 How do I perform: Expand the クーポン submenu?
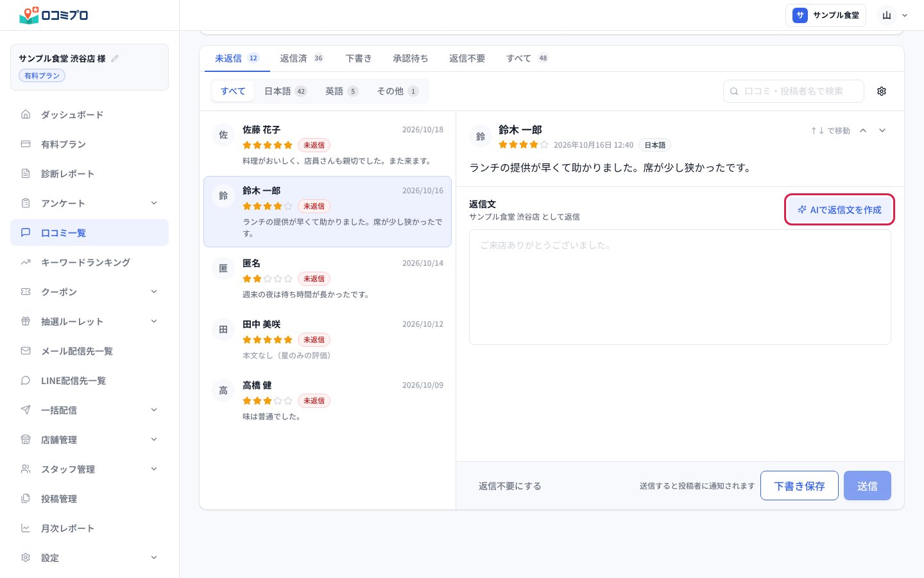click(154, 292)
